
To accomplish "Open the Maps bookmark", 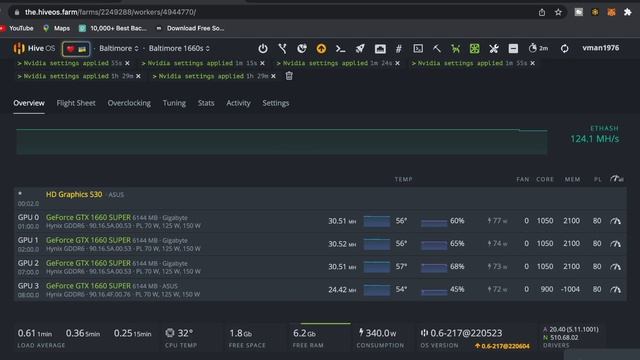I will (56, 28).
